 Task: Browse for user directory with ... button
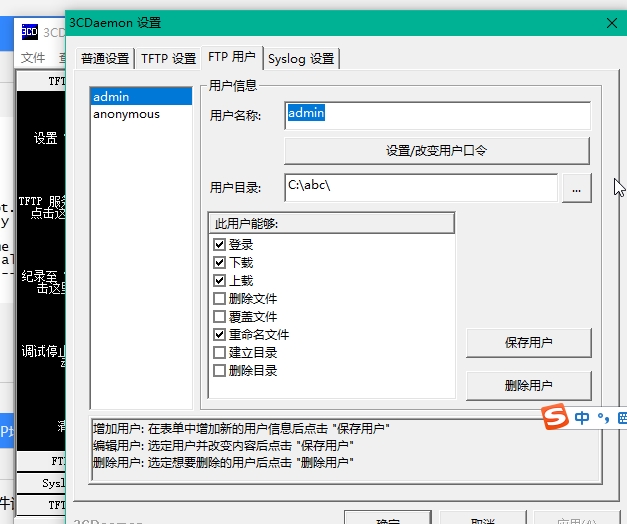(x=576, y=188)
